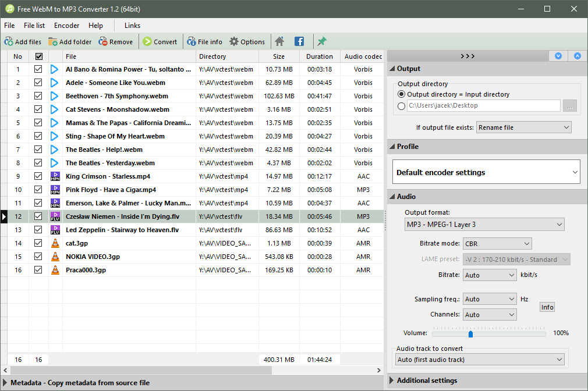Viewport: 588px width, 391px height.
Task: Uncheck the Al Bano & Romina Power row
Action: tap(38, 69)
